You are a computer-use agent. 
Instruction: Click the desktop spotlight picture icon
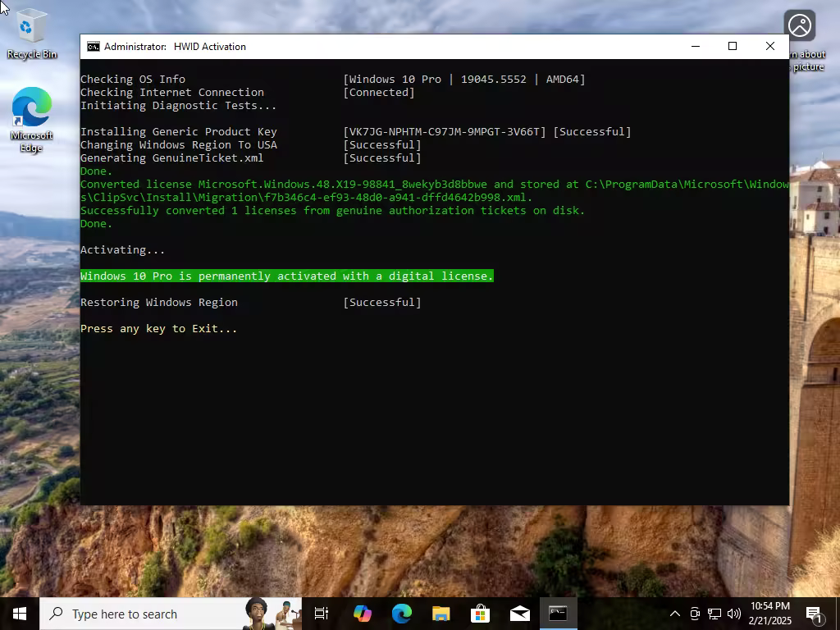[x=800, y=25]
